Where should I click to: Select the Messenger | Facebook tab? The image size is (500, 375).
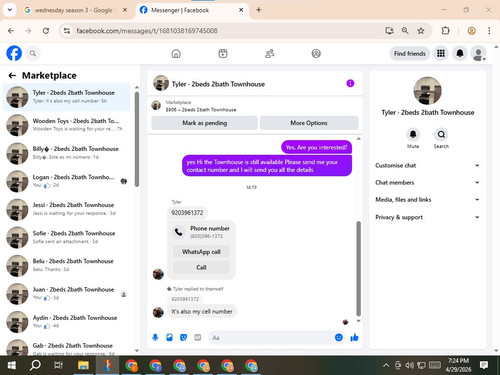192,10
